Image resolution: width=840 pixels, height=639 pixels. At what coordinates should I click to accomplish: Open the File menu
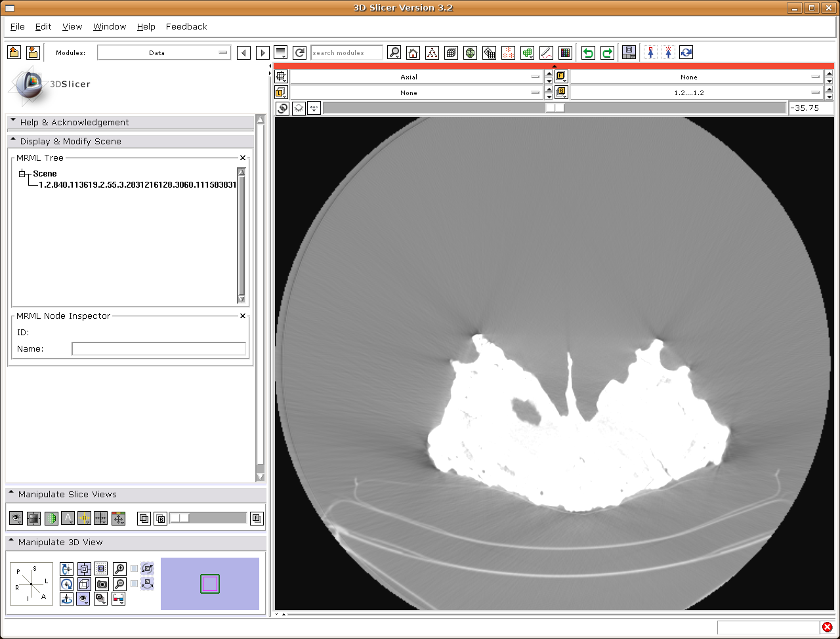(x=18, y=26)
